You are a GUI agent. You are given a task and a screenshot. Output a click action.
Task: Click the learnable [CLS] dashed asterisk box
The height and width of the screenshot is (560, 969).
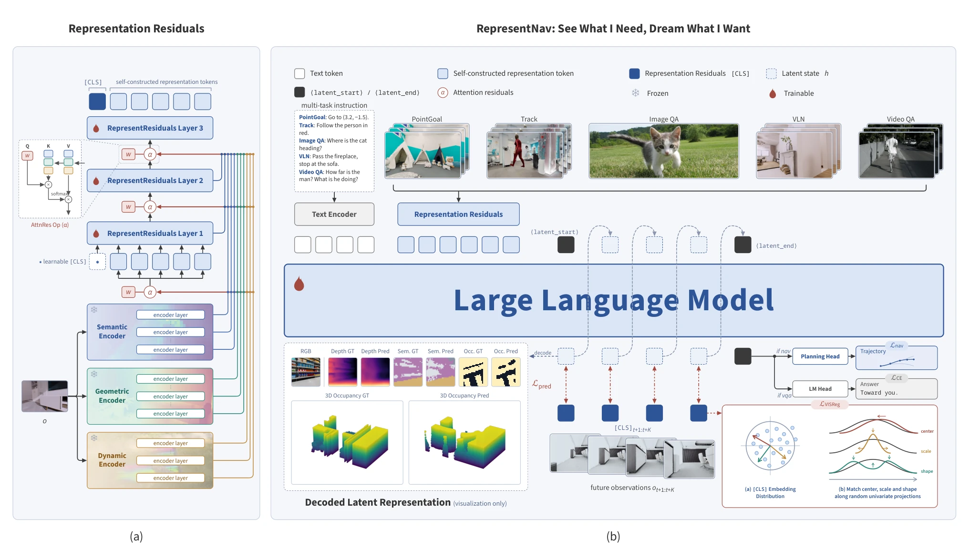pyautogui.click(x=97, y=262)
